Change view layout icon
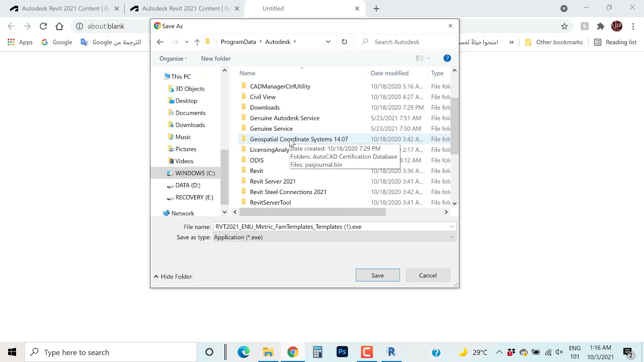Image resolution: width=644 pixels, height=362 pixels. [420, 58]
